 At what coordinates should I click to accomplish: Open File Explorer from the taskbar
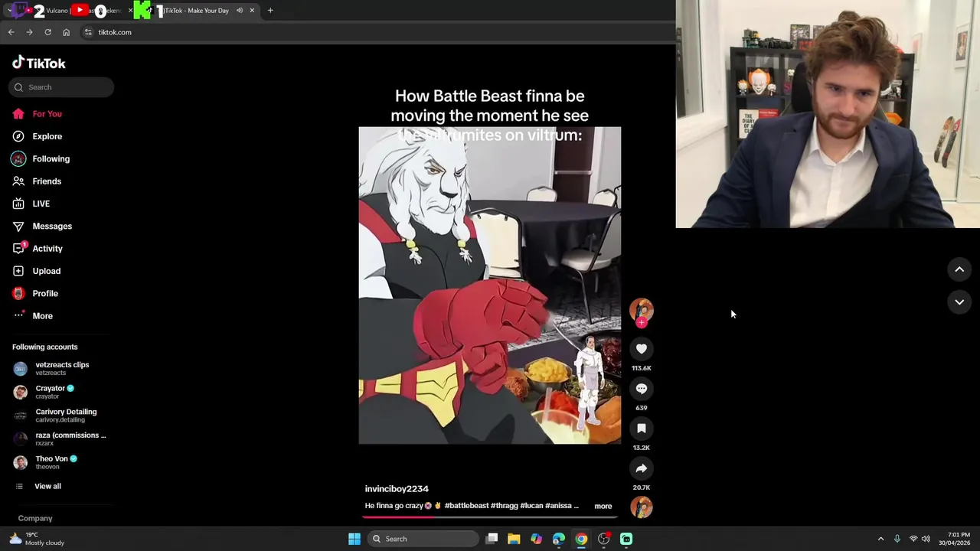[x=514, y=539]
